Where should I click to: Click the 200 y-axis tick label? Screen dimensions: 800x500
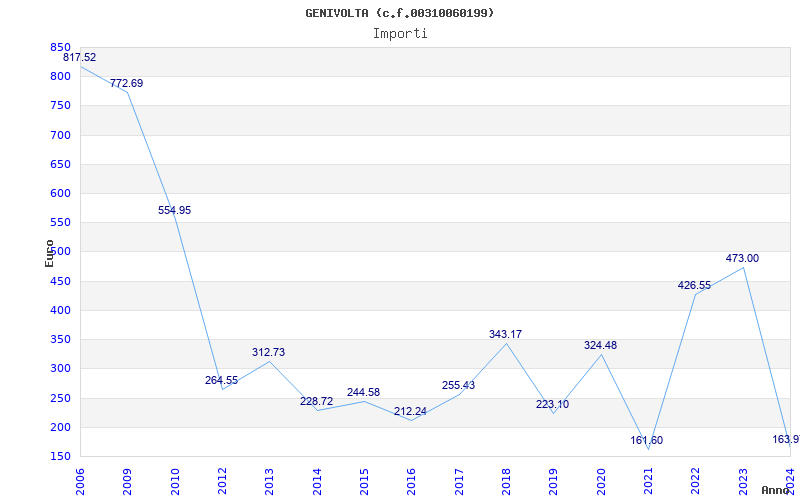[x=60, y=427]
